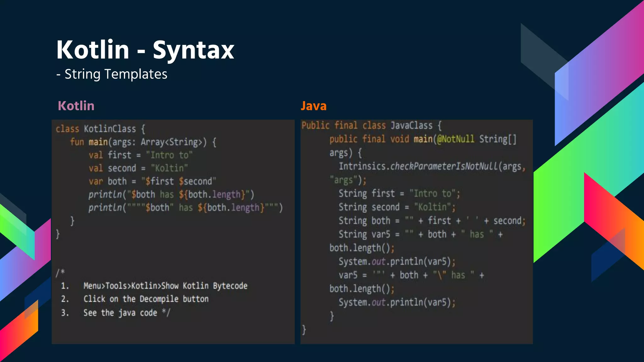Click 'Menu>Tools>Kotlin>Show Kotlin Bytecode' comment line
The width and height of the screenshot is (644, 362).
165,286
